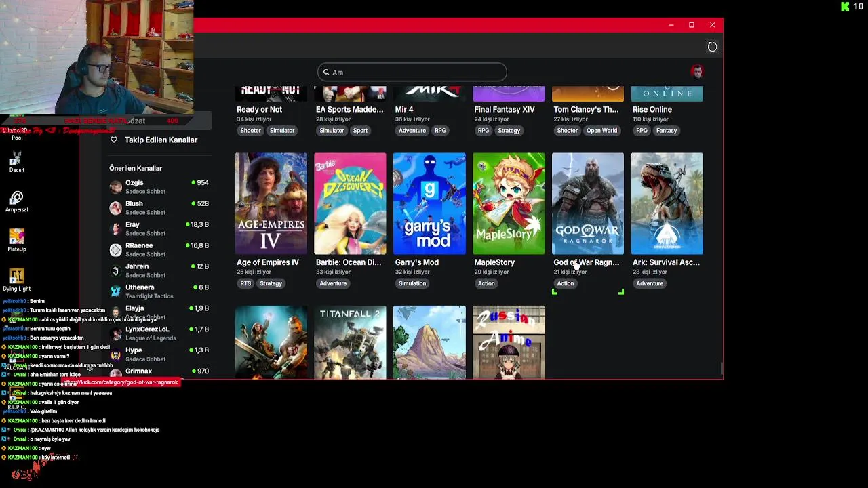Select the Simulation tag under Garry's Mod
Screen dimensions: 868x488
[412, 283]
